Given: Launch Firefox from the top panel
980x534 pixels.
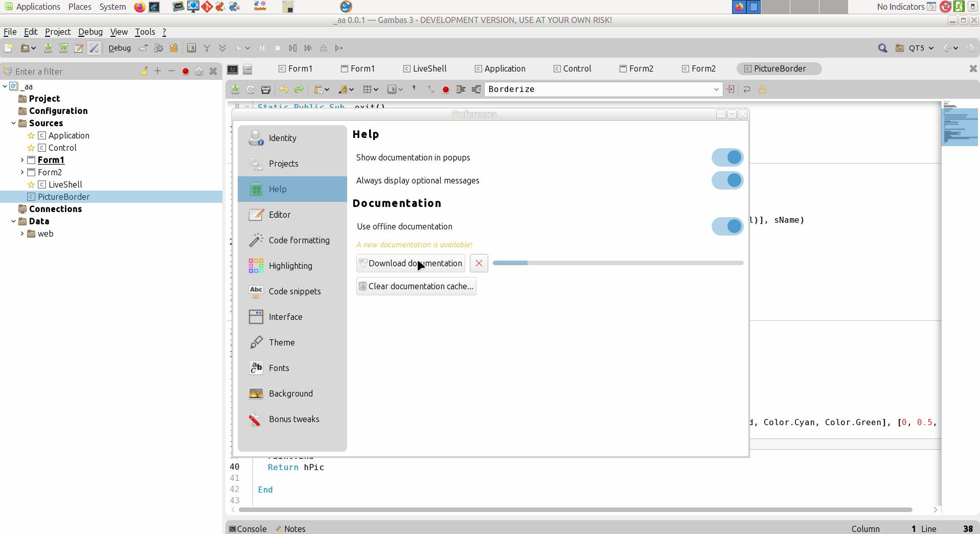Looking at the screenshot, I should (139, 7).
